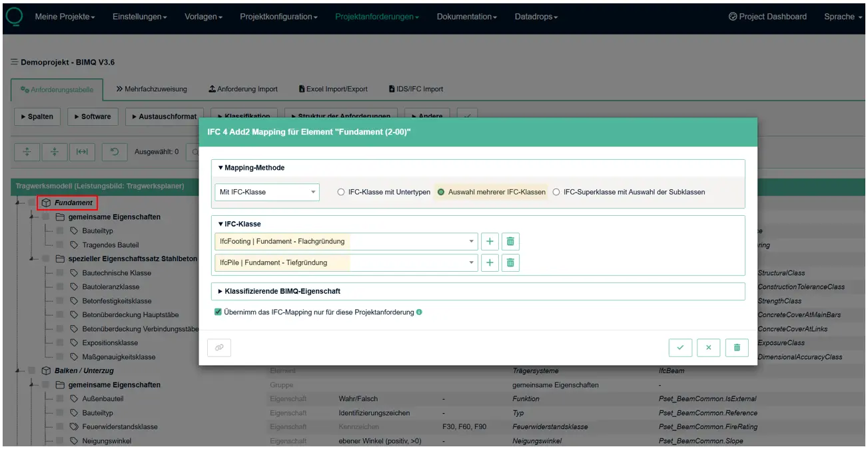Screen dimensions: 868x449
Task: Select 'IFC-Superklasse mit Auswahl der Subklassen' option
Action: [557, 192]
